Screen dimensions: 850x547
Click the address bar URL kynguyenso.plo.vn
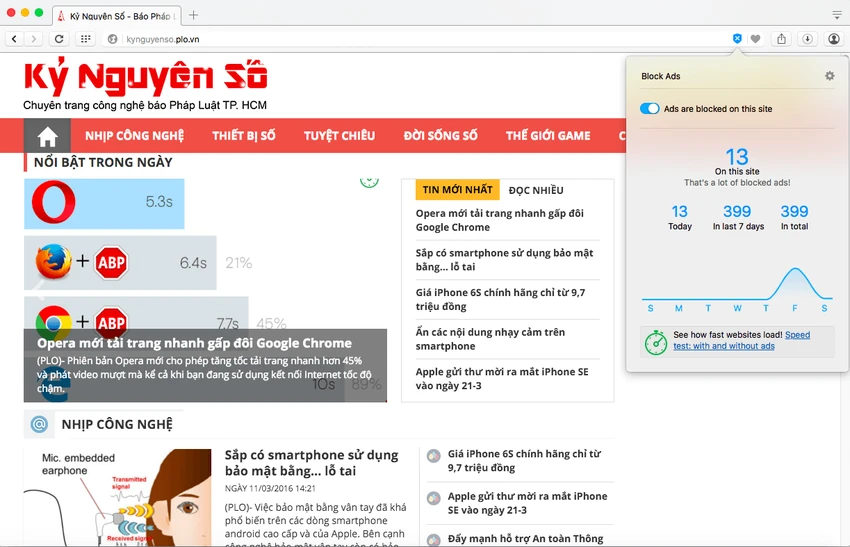click(163, 39)
